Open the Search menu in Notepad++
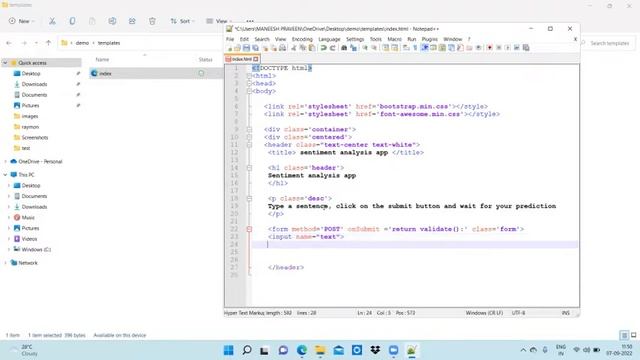The height and width of the screenshot is (360, 640). [x=262, y=39]
